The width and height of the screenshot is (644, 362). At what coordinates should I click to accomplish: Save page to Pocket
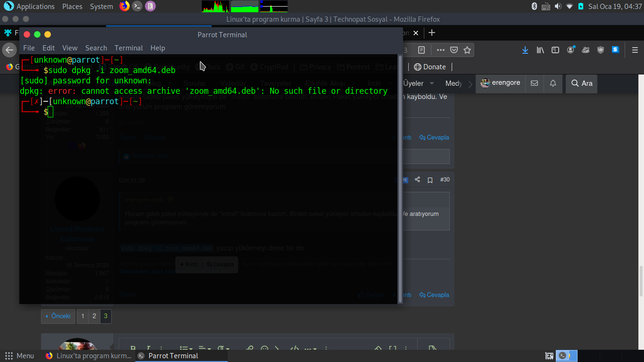pyautogui.click(x=454, y=50)
